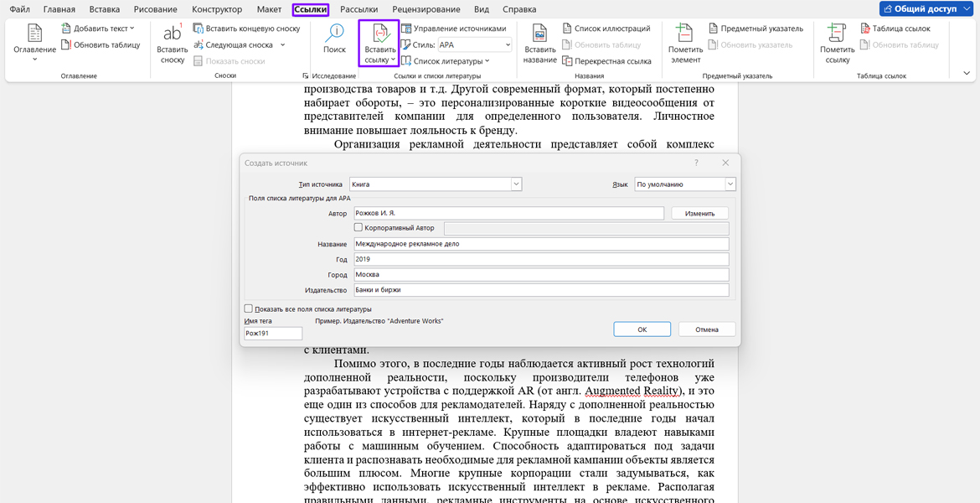This screenshot has height=503, width=980.
Task: Open the Язык language dropdown
Action: (x=730, y=184)
